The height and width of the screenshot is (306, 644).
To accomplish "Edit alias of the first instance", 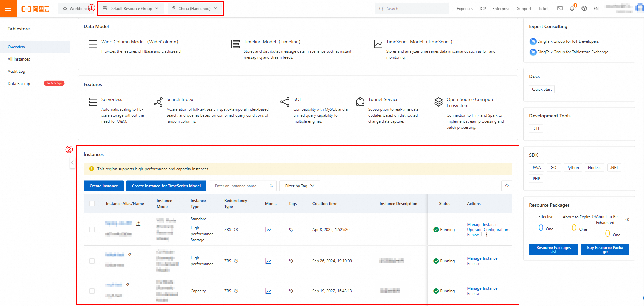I will [x=138, y=223].
